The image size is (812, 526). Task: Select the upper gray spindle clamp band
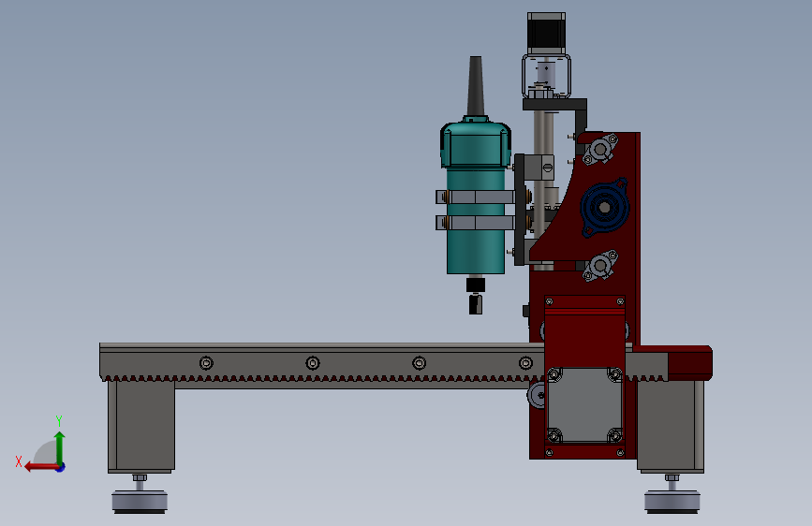tap(475, 197)
